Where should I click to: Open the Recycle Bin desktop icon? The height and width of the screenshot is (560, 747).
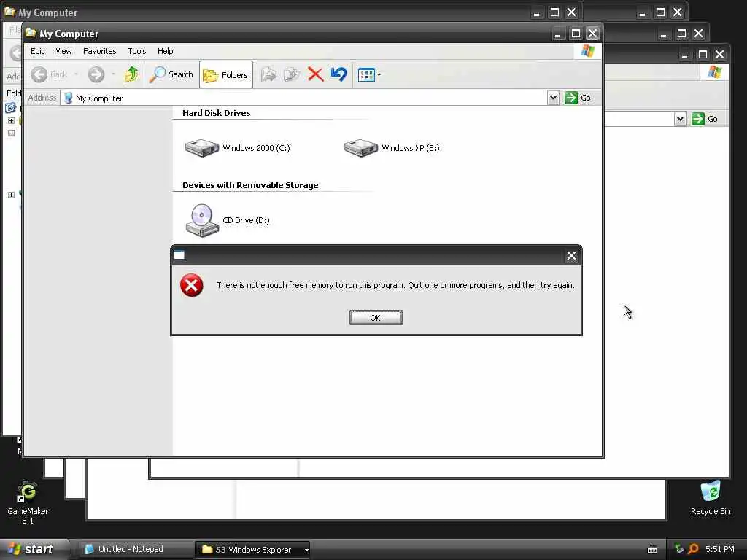(x=711, y=498)
